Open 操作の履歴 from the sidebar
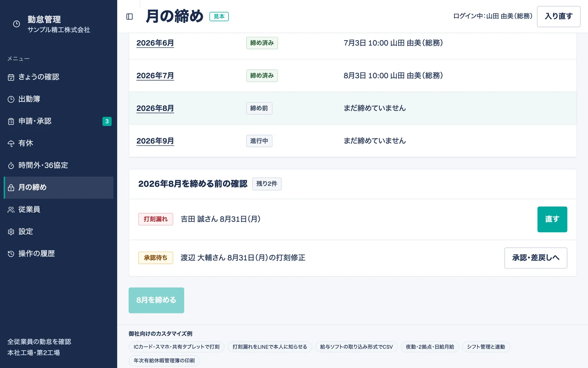 pos(59,254)
